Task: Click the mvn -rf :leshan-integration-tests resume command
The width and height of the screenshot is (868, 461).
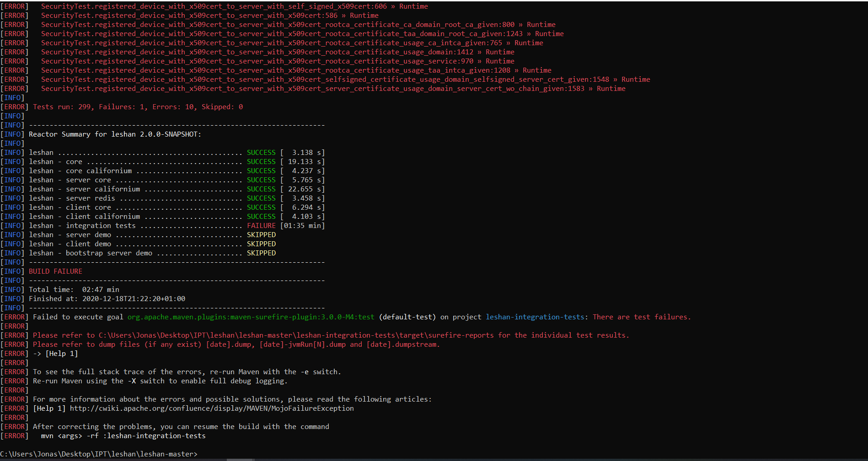Action: point(122,435)
